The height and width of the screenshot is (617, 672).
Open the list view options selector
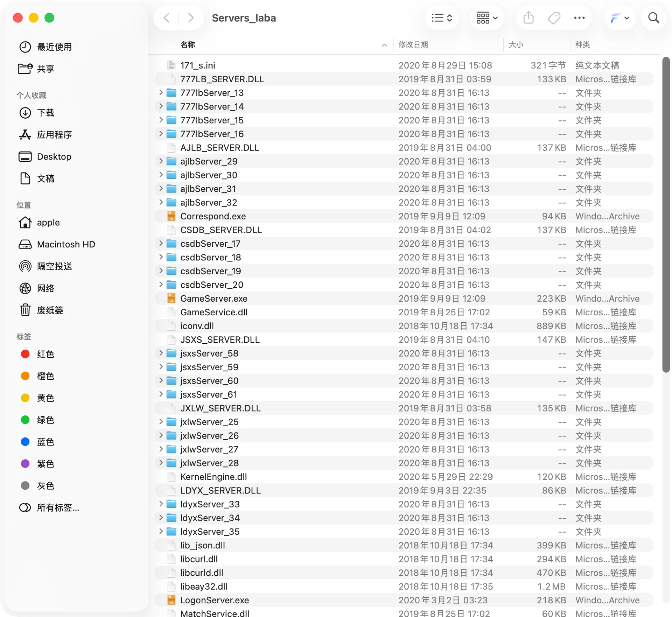click(x=442, y=18)
